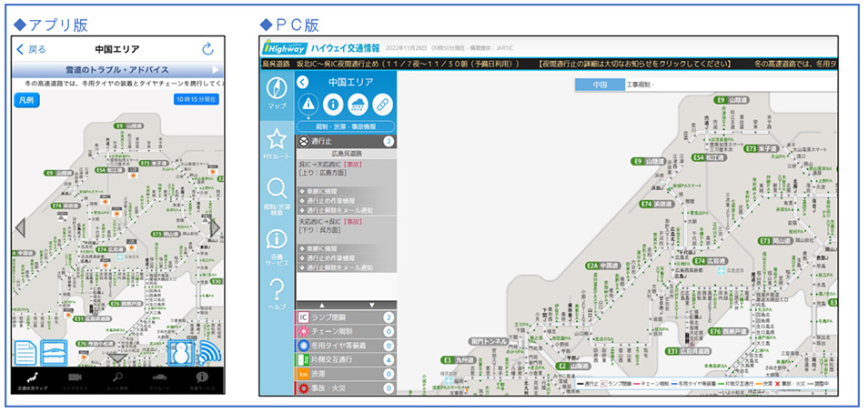Click the scrolling closure notice ticker
Viewport: 868px width, 412px height.
tap(549, 65)
